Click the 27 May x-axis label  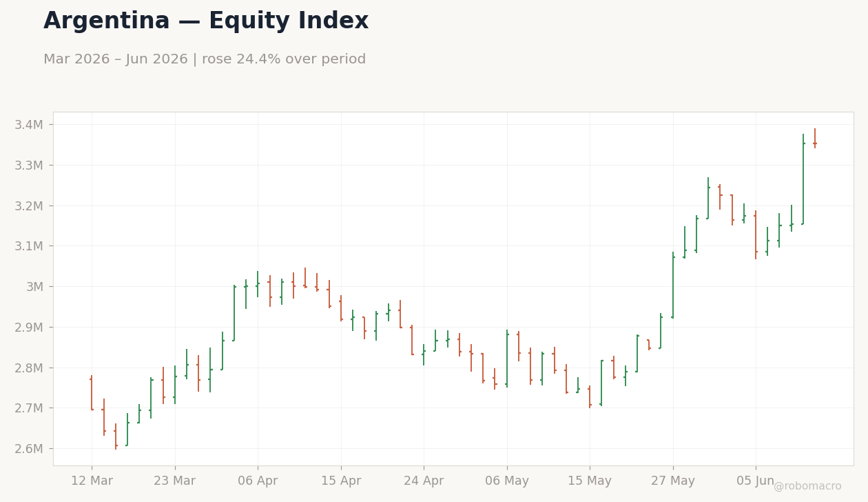[x=673, y=481]
